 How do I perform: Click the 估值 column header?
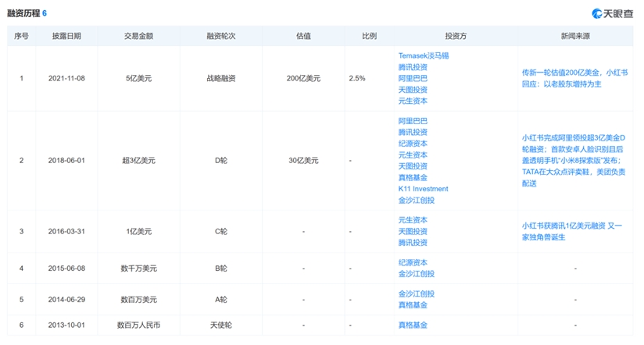coord(303,36)
